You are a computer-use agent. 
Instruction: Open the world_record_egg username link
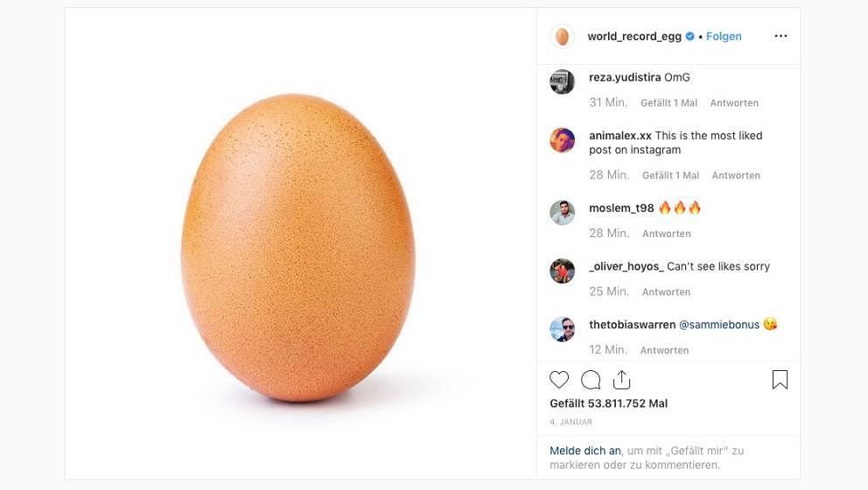click(634, 37)
